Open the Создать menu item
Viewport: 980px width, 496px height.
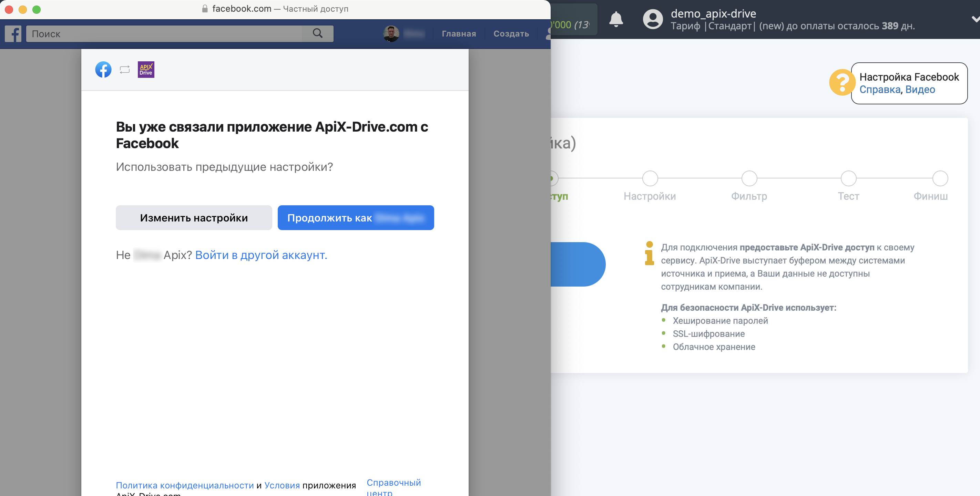click(x=511, y=34)
